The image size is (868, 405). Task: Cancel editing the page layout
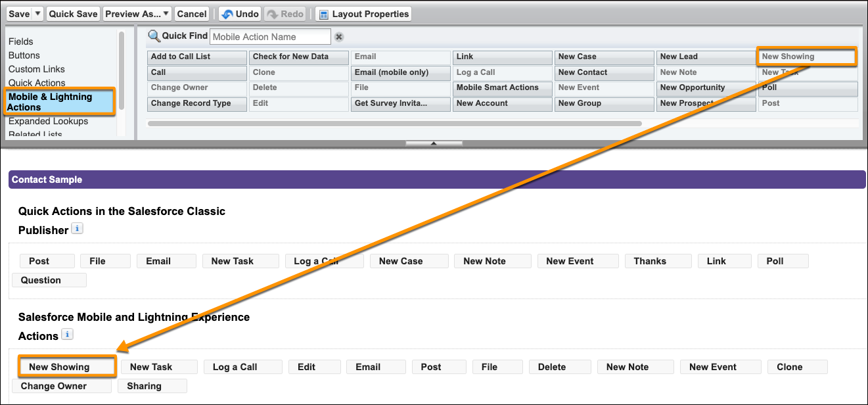click(192, 13)
